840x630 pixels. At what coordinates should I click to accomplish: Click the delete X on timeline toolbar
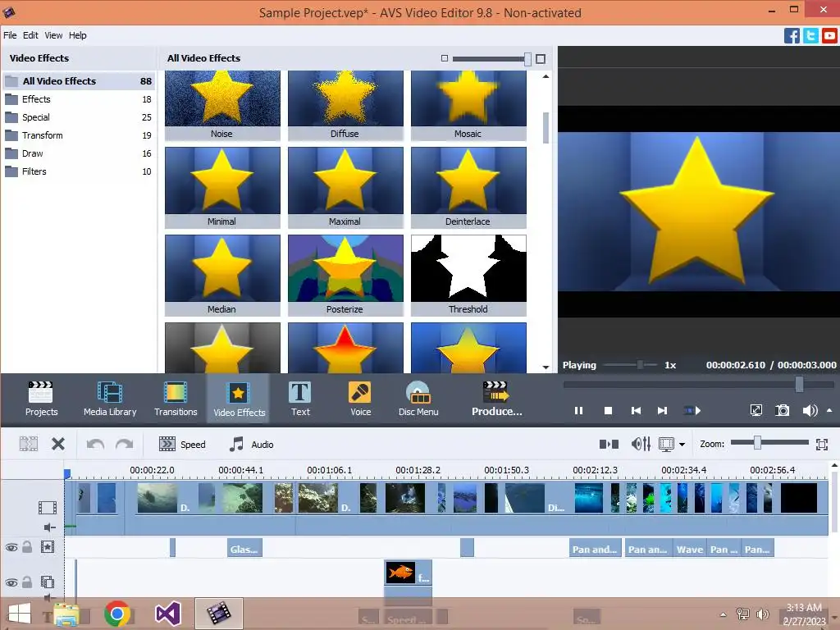[58, 444]
